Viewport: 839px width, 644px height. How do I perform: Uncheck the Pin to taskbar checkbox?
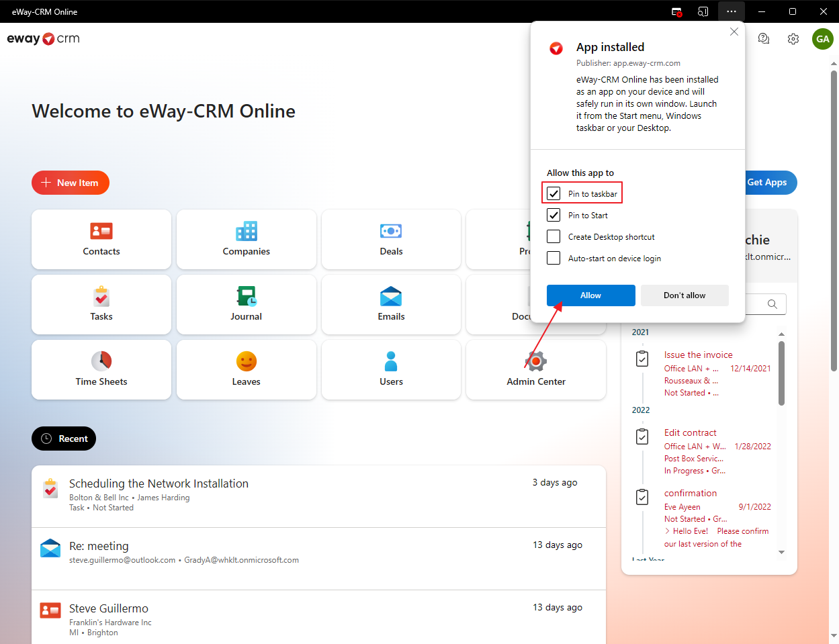pyautogui.click(x=554, y=193)
